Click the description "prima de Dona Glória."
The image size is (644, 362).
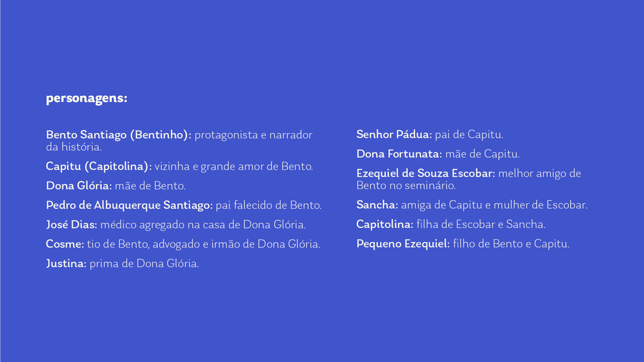pos(144,264)
